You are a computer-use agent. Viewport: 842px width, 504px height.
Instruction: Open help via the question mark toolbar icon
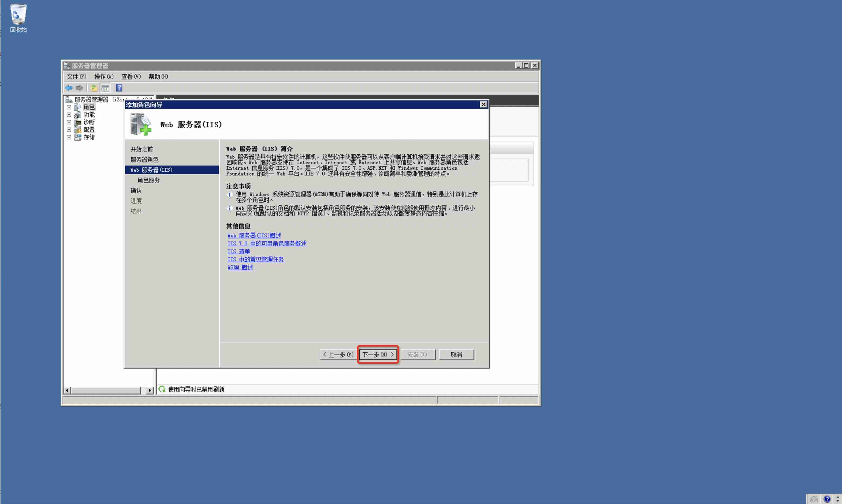(119, 88)
